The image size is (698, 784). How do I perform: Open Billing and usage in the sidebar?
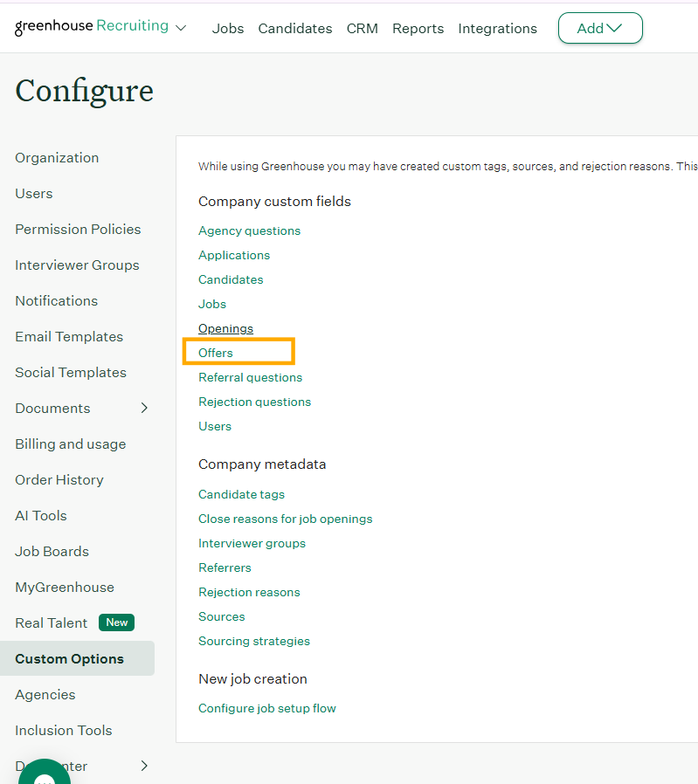click(x=71, y=444)
